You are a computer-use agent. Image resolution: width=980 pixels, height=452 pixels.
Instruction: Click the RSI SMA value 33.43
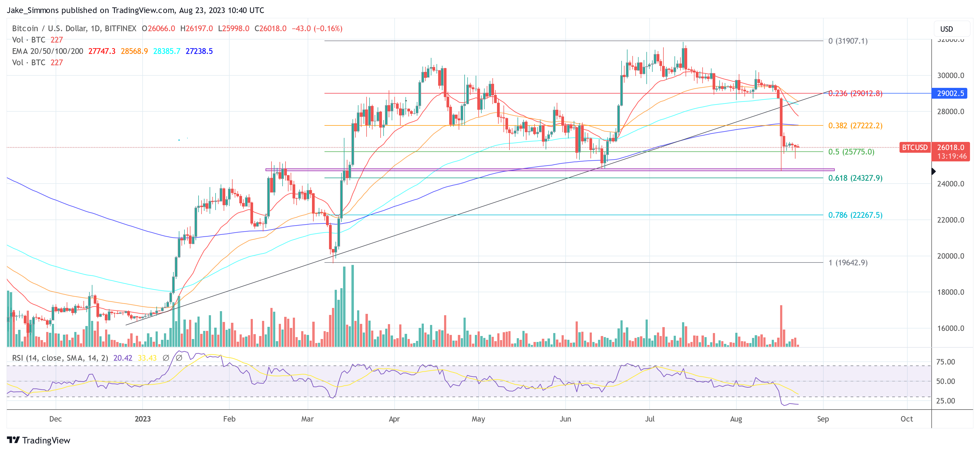pyautogui.click(x=147, y=358)
